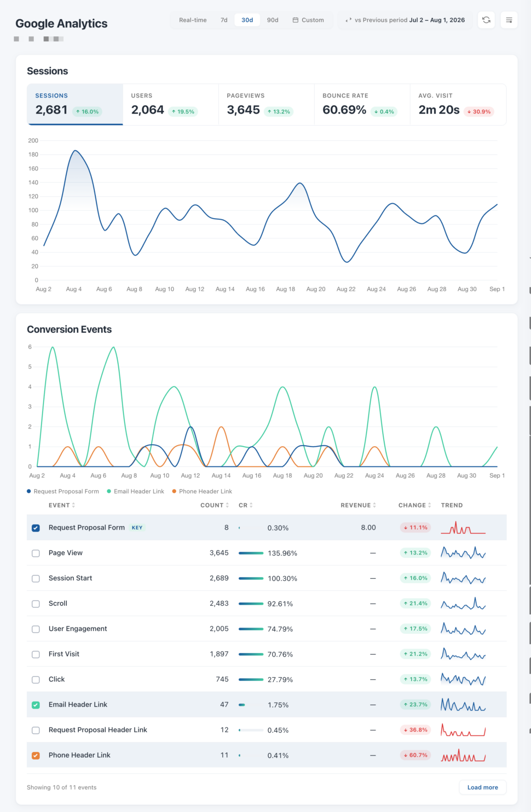Uncheck the Request Proposal Form checkbox
The height and width of the screenshot is (812, 531).
pos(36,528)
